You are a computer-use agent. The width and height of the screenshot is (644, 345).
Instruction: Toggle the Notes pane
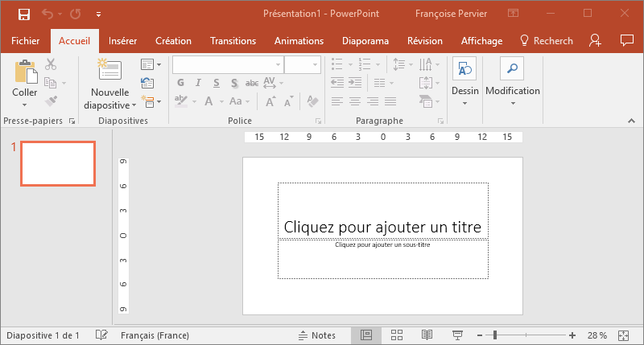click(x=316, y=335)
